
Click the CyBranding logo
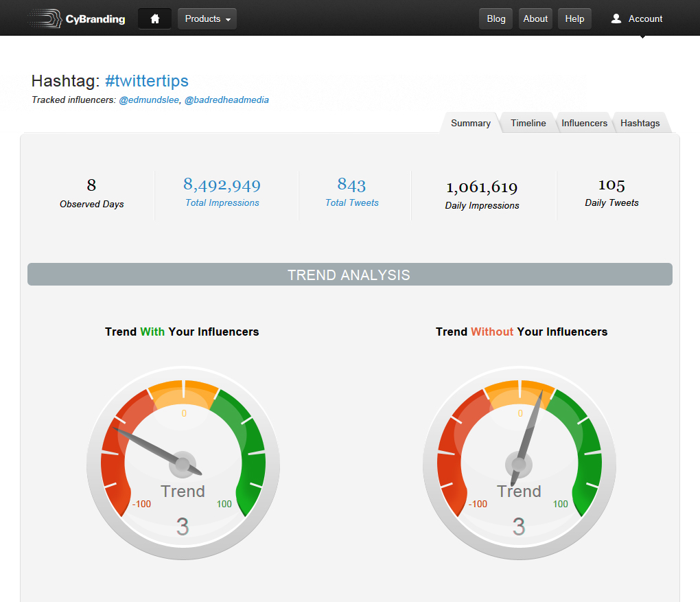click(x=77, y=19)
